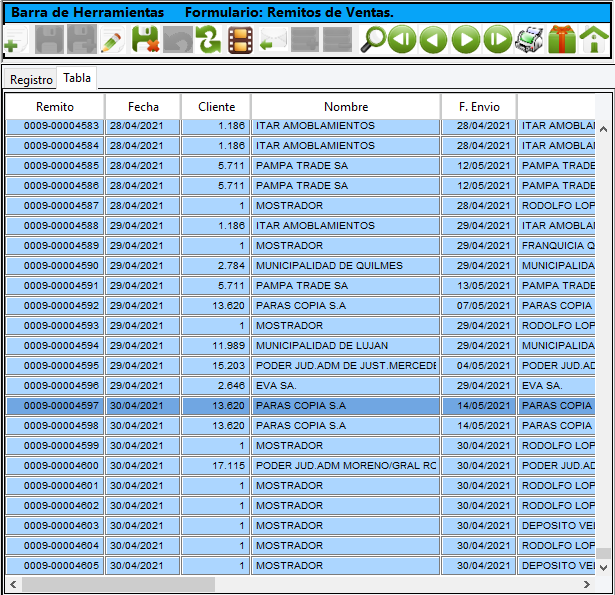
Task: Click client number 2.784 cell
Action: tap(216, 266)
